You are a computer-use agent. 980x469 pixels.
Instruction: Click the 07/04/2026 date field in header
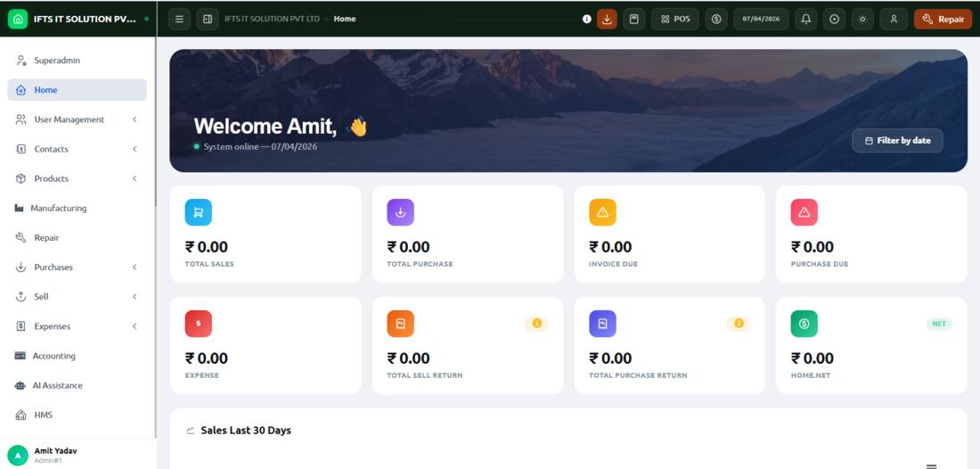pos(761,19)
